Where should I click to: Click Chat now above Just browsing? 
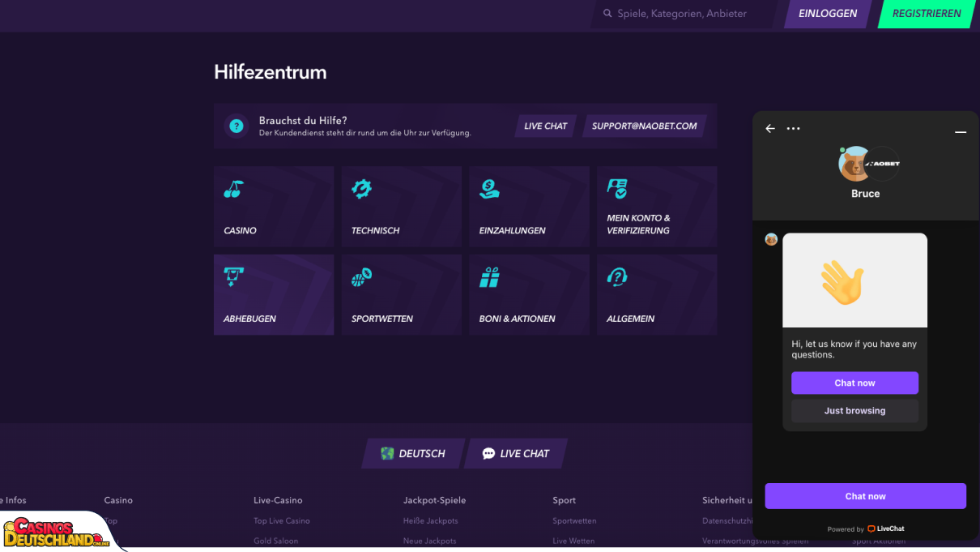click(x=854, y=383)
